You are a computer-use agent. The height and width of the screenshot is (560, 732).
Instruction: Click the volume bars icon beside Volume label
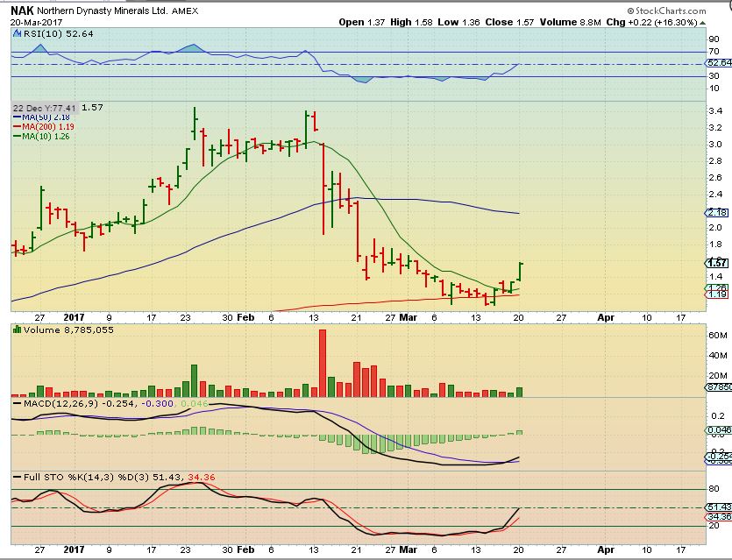point(18,330)
